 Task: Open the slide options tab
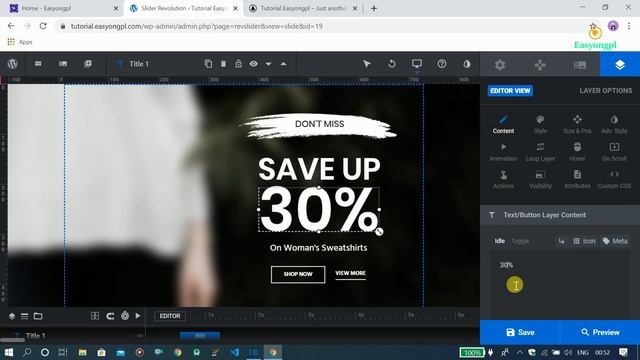pyautogui.click(x=580, y=64)
